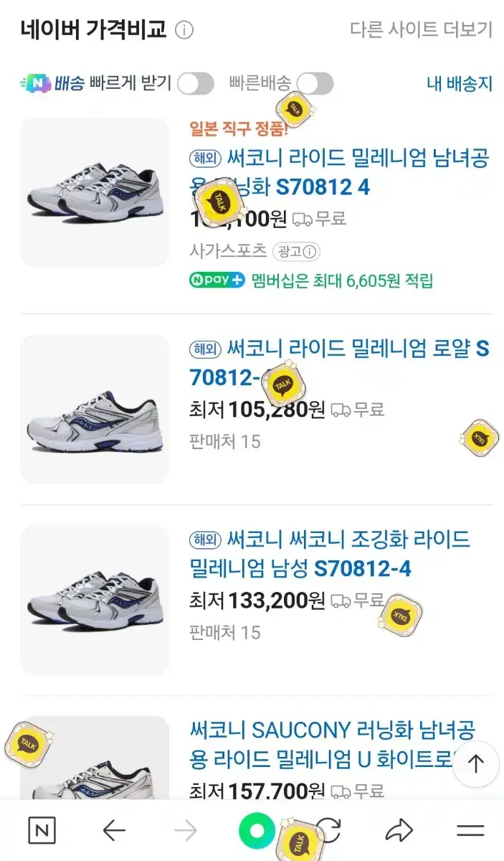Toggle the N배송 빠르게 받기 switch
Image resolution: width=504 pixels, height=861 pixels.
(x=195, y=84)
